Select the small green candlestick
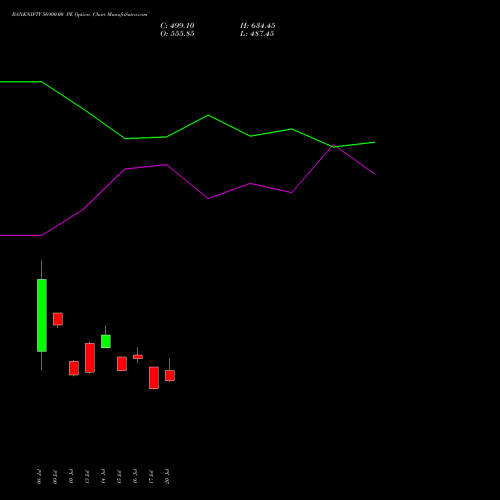Viewport: 500px width, 500px height. point(106,341)
